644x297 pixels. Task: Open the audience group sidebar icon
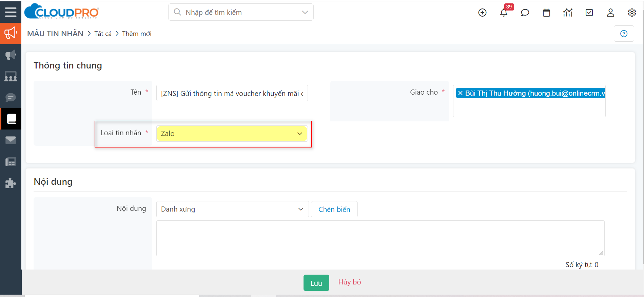coord(11,76)
